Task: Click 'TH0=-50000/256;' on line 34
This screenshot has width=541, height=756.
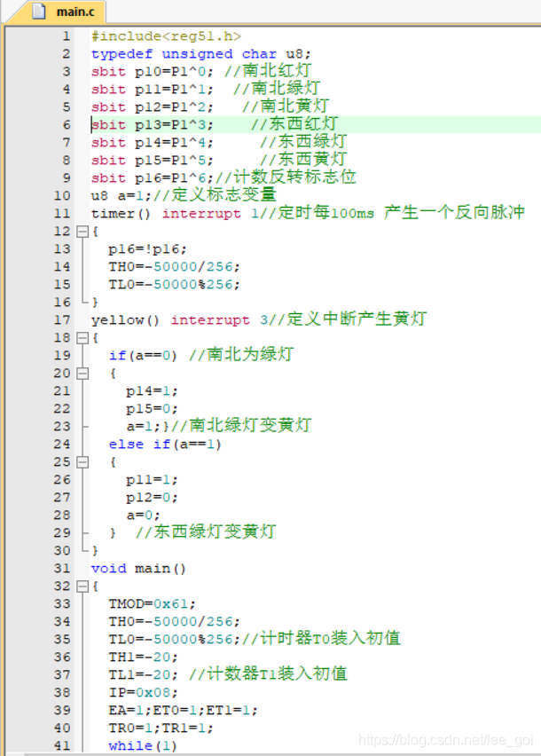Action: click(174, 622)
